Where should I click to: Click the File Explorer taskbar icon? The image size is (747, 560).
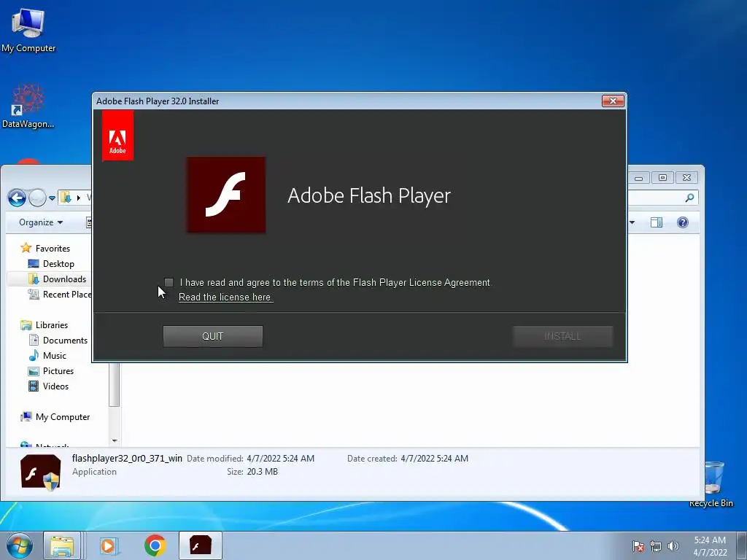coord(63,545)
